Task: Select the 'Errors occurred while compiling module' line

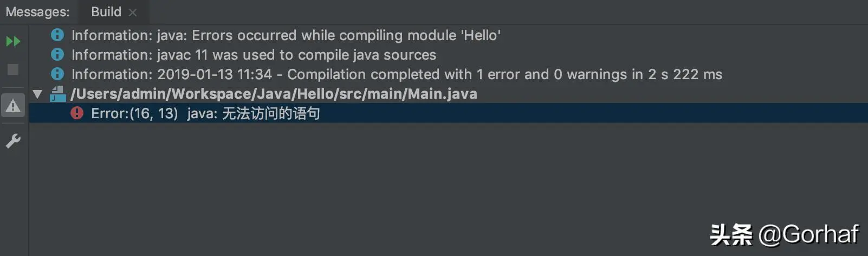Action: coord(286,35)
